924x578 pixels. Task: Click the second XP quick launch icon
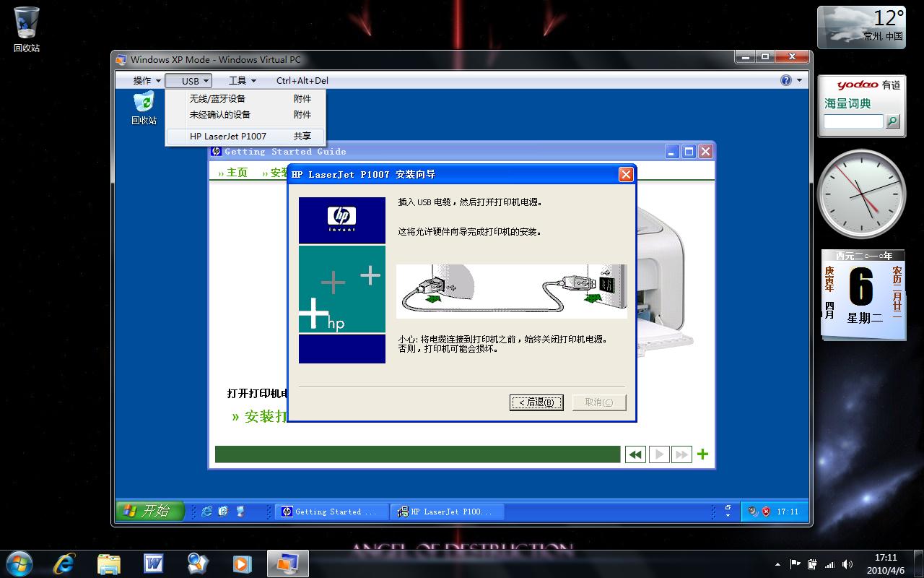223,511
